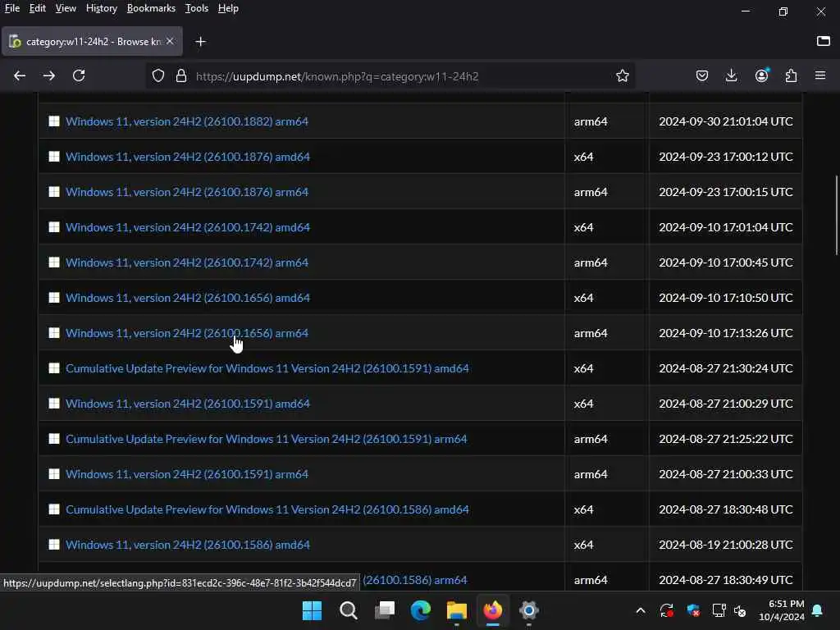Open Windows 11 24H2 26100.1591 arm64
840x630 pixels.
pyautogui.click(x=187, y=474)
